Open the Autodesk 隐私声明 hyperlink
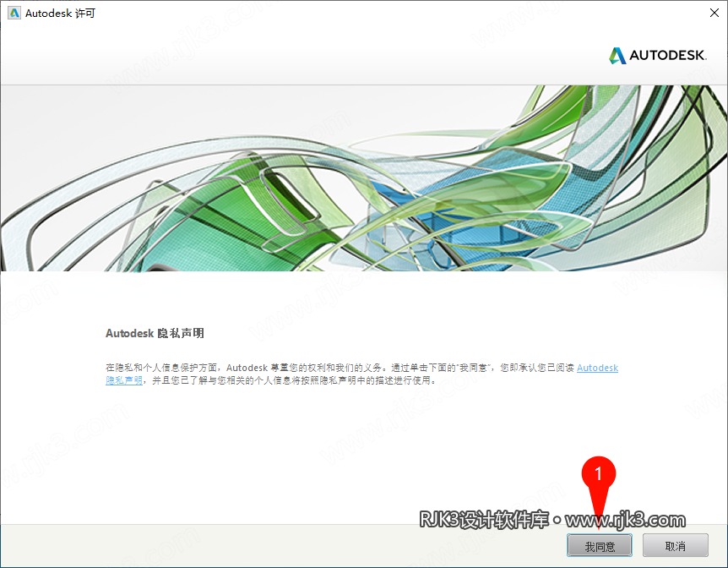Screen dimensions: 728x568 [x=597, y=369]
